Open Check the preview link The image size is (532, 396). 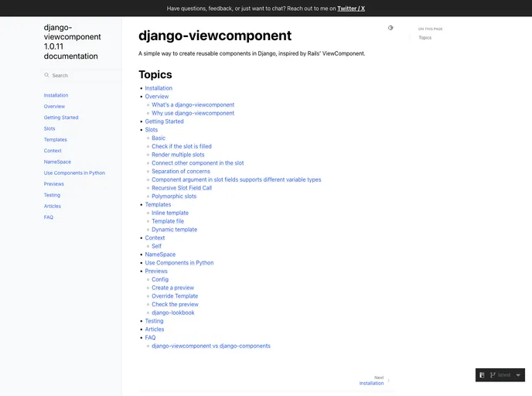pos(175,305)
